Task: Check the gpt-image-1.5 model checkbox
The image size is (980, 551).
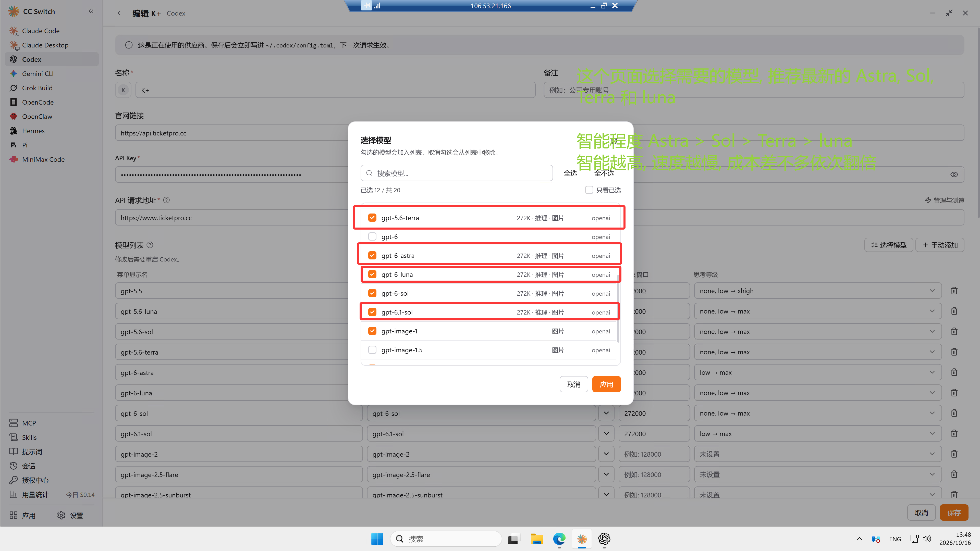Action: point(372,350)
